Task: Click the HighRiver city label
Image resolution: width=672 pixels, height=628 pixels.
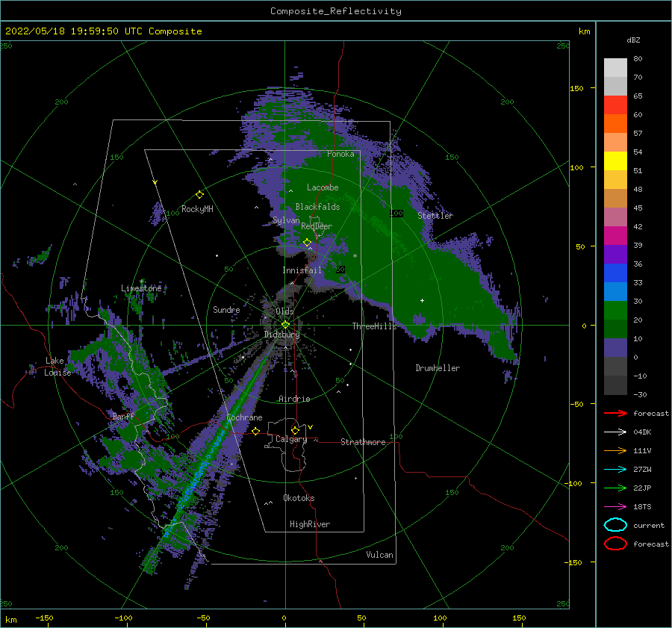Action: [x=309, y=524]
